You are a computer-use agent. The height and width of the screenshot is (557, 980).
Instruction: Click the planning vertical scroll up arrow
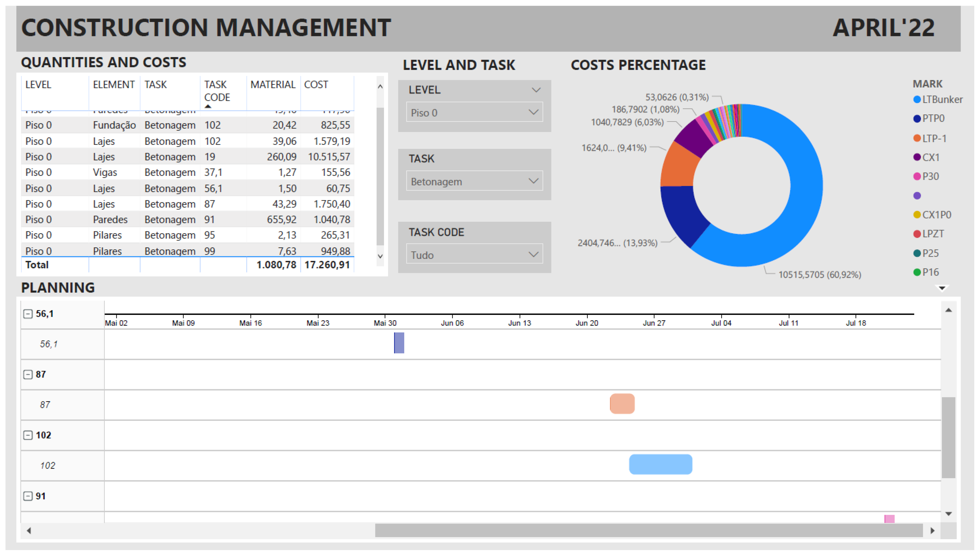click(948, 310)
